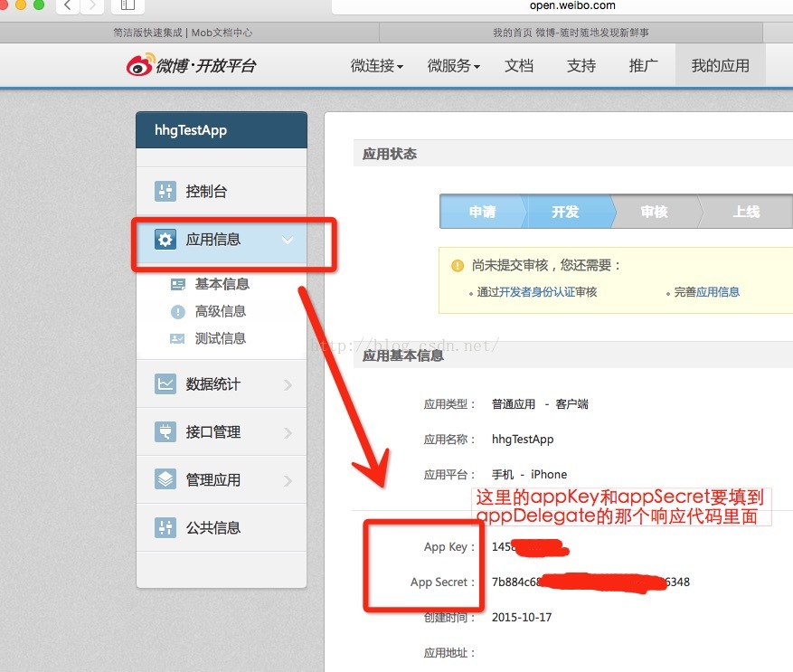Click the 测试信息 icon

tap(177, 338)
